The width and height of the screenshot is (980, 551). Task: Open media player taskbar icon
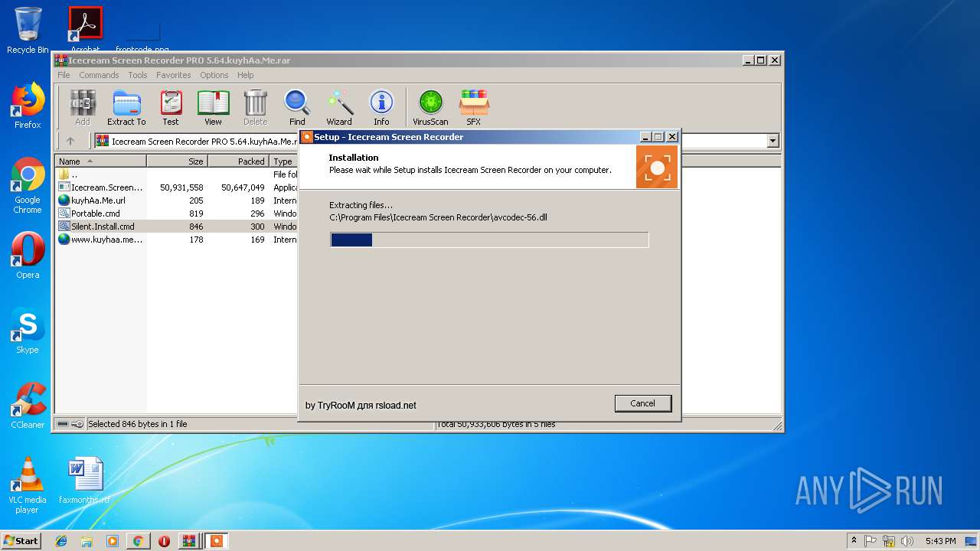[113, 541]
